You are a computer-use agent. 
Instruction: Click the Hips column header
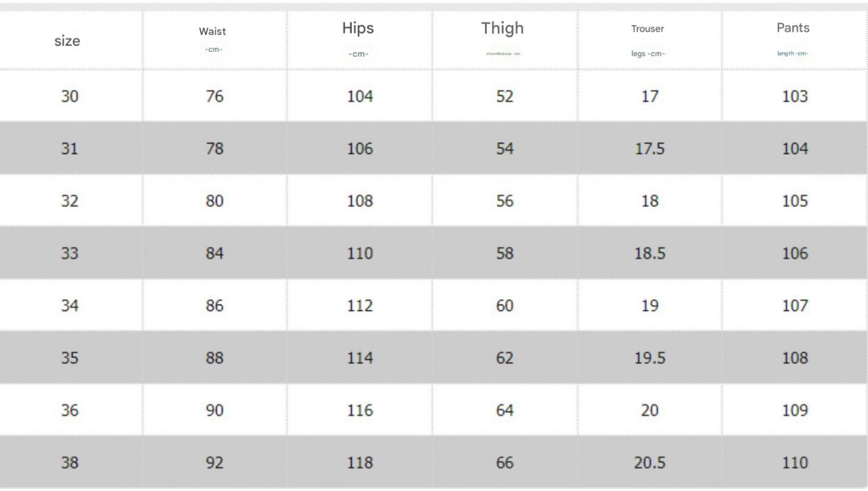(359, 39)
